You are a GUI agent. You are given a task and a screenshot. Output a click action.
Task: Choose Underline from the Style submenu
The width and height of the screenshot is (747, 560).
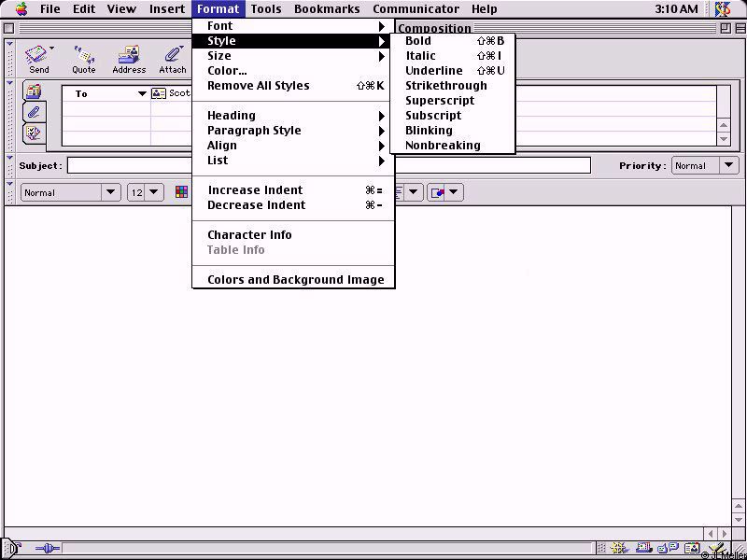[x=453, y=71]
